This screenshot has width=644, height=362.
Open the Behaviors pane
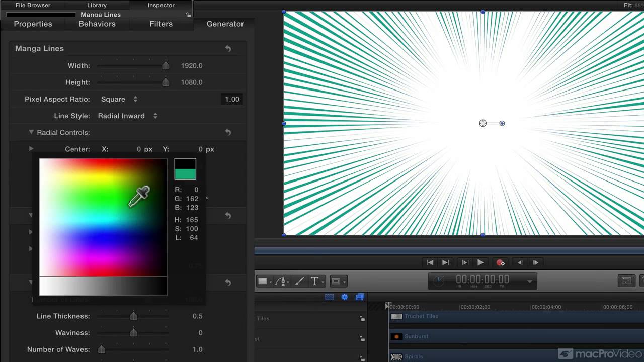pyautogui.click(x=97, y=24)
